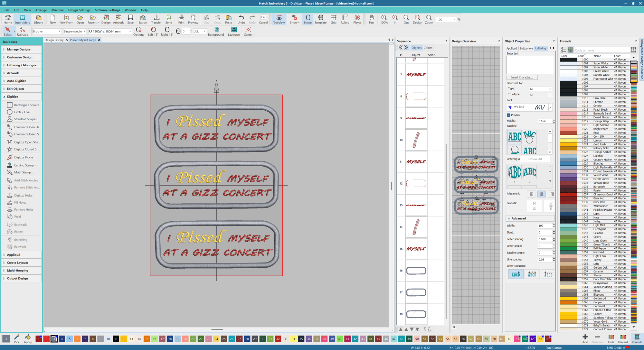Select the Reshape tool

point(22,31)
